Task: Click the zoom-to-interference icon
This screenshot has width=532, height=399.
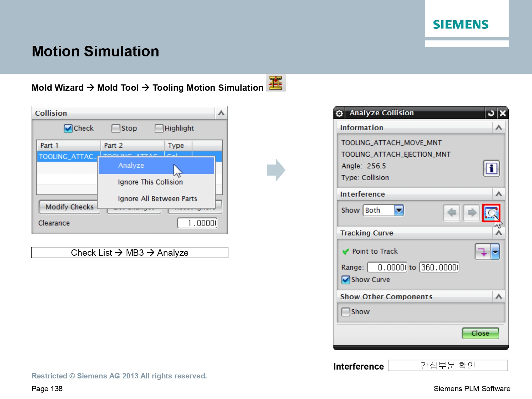Action: pos(491,213)
